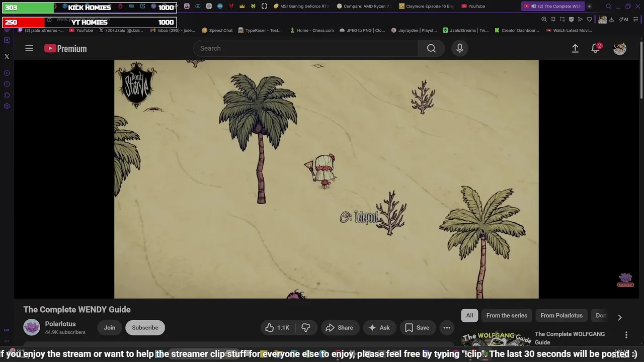Click The Complete WOLFGANG Guide title
Screen dimensions: 644x362
tap(570, 338)
